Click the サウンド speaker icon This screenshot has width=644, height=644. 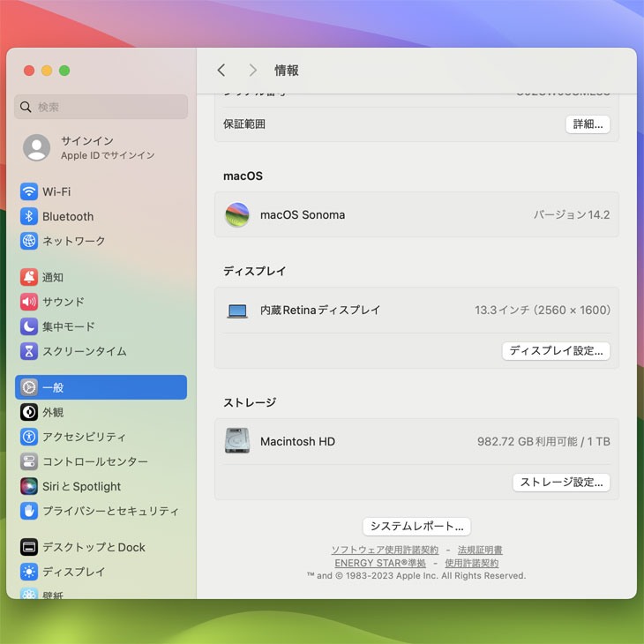tap(29, 302)
